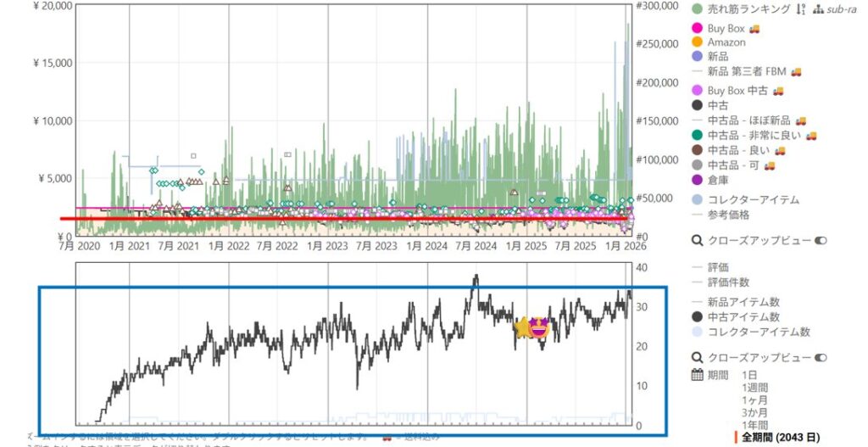Image resolution: width=868 pixels, height=447 pixels.
Task: Toggle the upper クローズアップビュー switch
Action: 819,241
